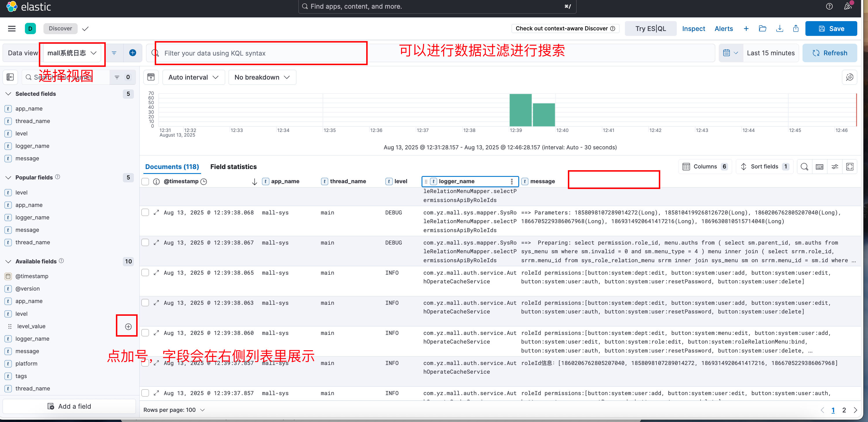Go to page 2 of results
The height and width of the screenshot is (422, 868).
click(844, 410)
